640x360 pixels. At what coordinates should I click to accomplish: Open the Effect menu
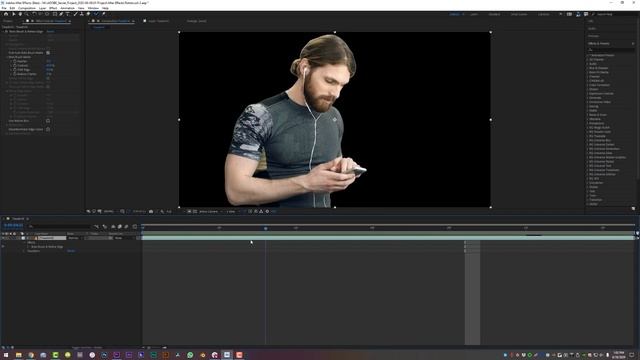point(53,8)
